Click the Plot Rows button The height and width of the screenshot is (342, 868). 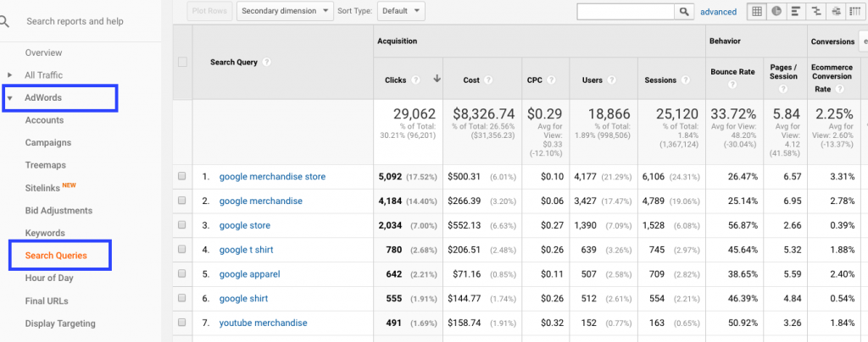tap(210, 11)
